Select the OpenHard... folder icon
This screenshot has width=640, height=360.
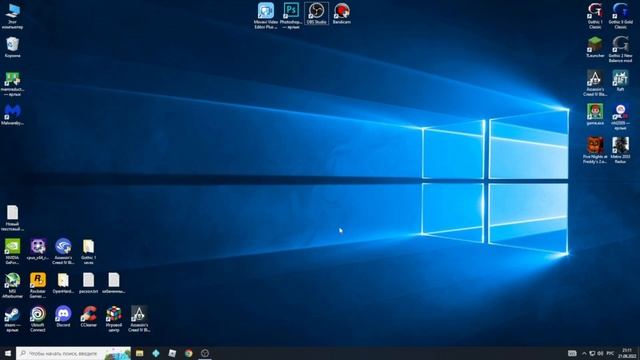click(x=63, y=283)
